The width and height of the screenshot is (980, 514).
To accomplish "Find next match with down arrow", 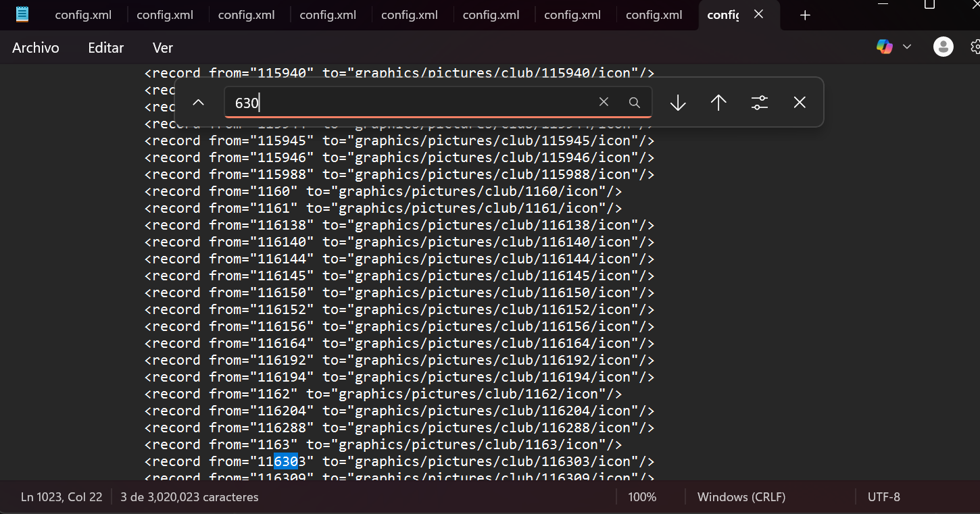I will point(678,103).
